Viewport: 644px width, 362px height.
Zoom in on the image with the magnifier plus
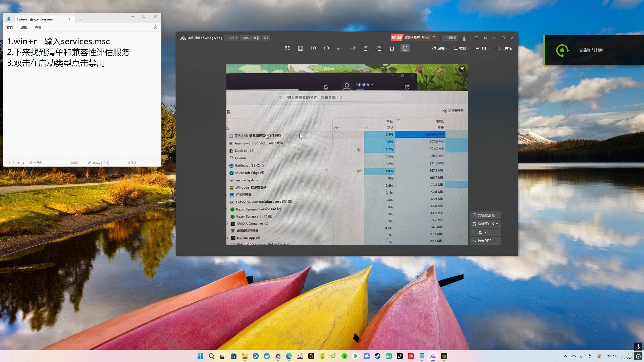click(x=313, y=48)
